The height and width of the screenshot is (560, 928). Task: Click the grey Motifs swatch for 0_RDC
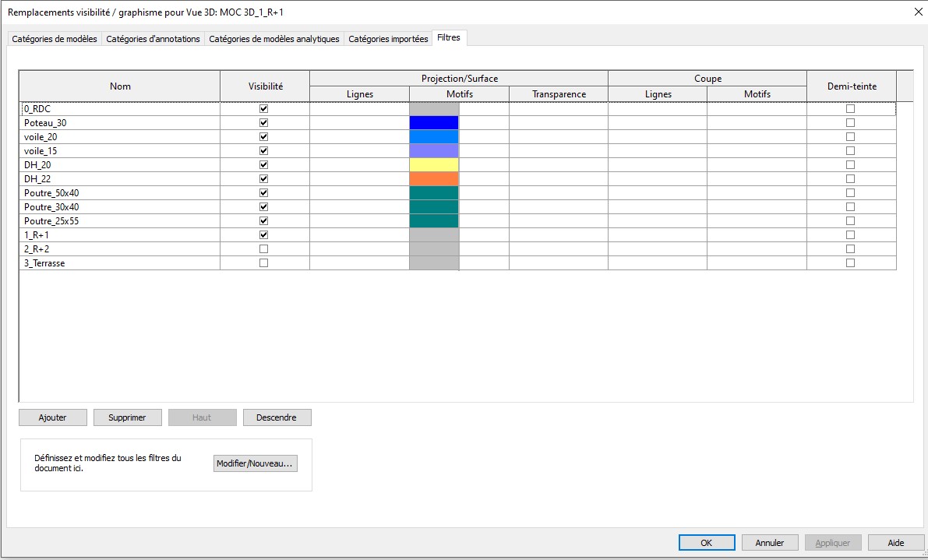(x=434, y=109)
